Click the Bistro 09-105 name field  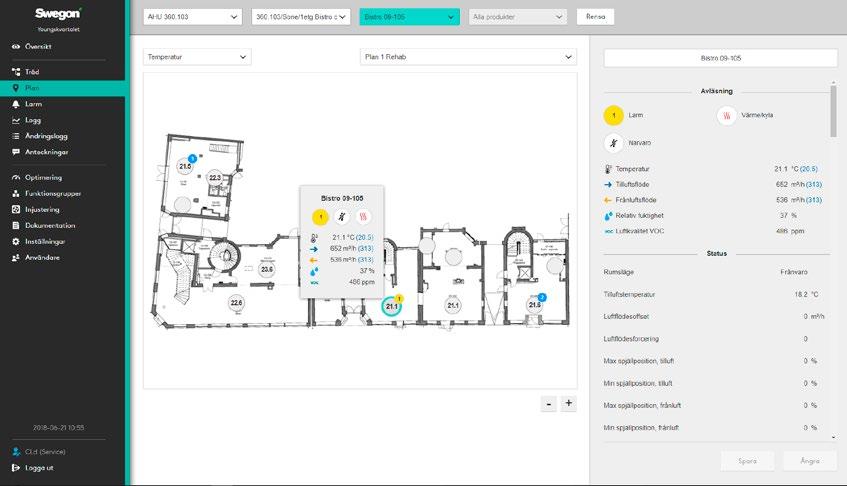721,58
